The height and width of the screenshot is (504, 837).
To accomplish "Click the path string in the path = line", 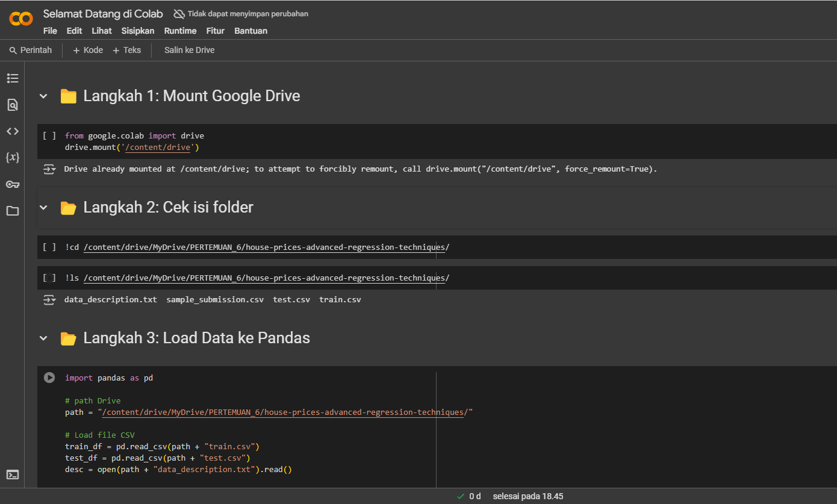I will point(285,412).
